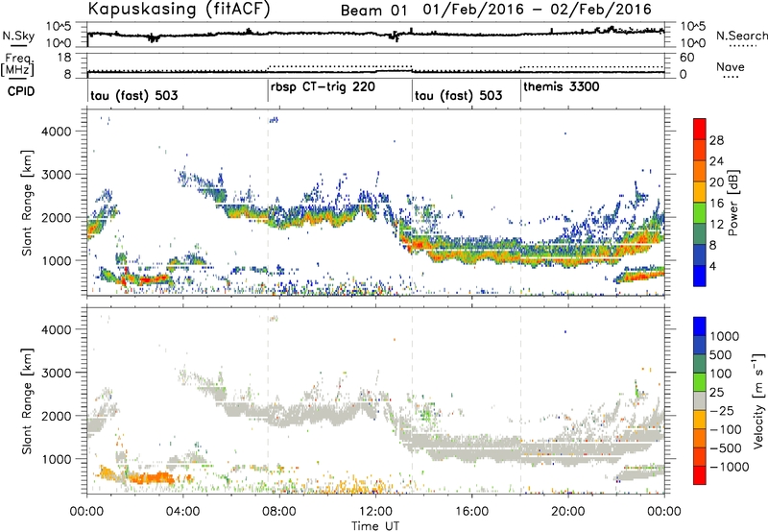The height and width of the screenshot is (532, 768).
Task: Select the 4 tick on power colorbar
Action: 712,266
